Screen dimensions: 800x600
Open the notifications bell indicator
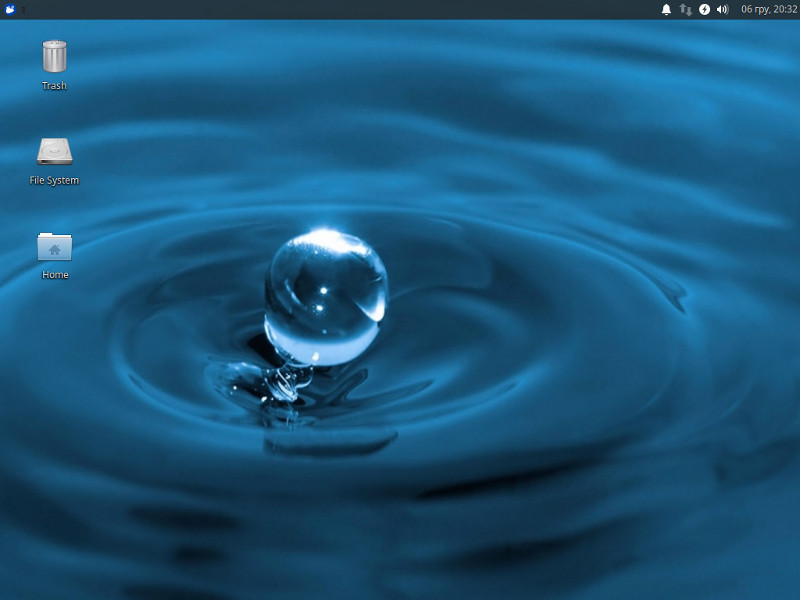(666, 9)
